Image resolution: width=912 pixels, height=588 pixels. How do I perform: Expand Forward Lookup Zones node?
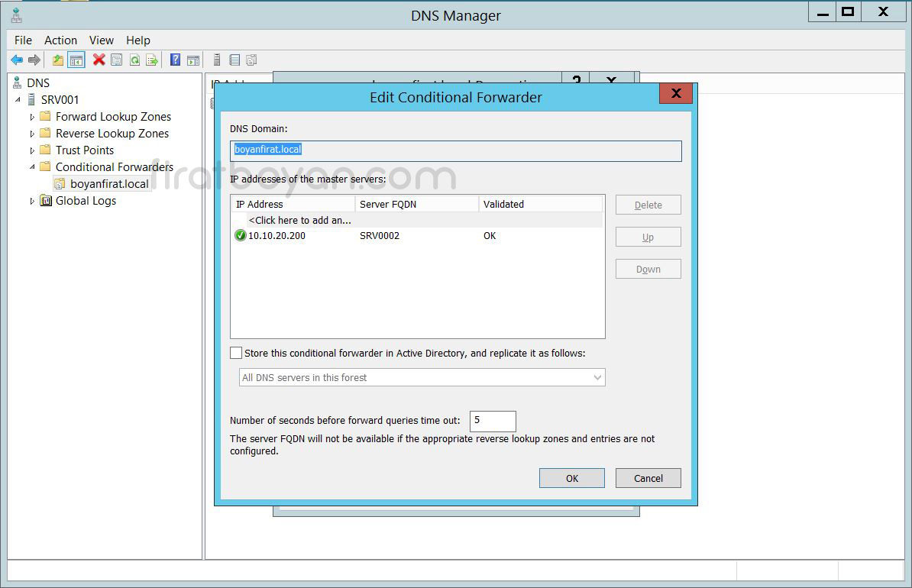pyautogui.click(x=33, y=117)
